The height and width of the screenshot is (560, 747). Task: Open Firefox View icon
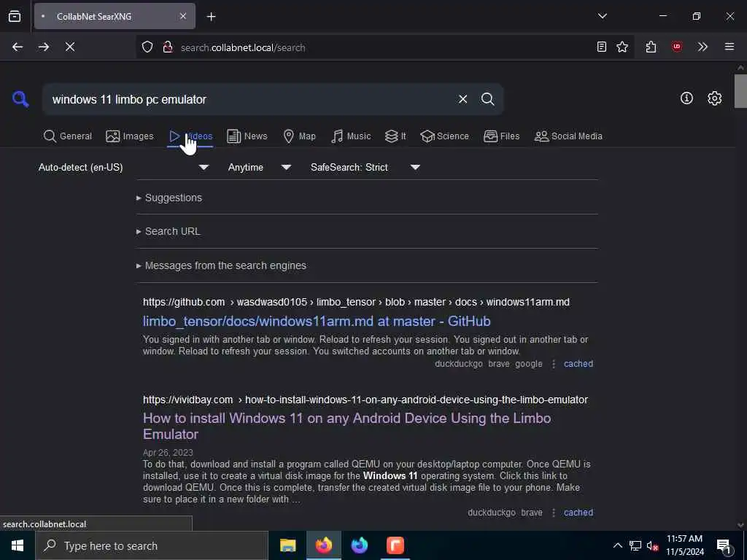pyautogui.click(x=15, y=16)
